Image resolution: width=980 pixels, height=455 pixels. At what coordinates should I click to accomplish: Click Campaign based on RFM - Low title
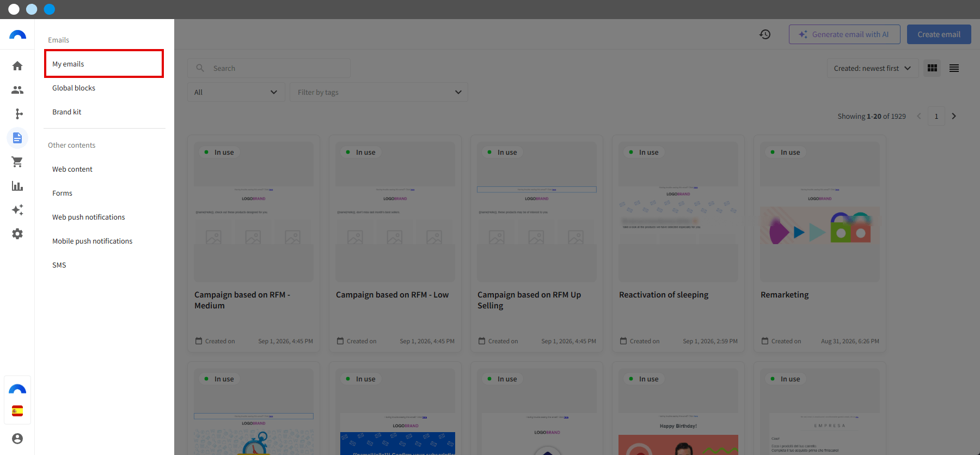(x=393, y=295)
